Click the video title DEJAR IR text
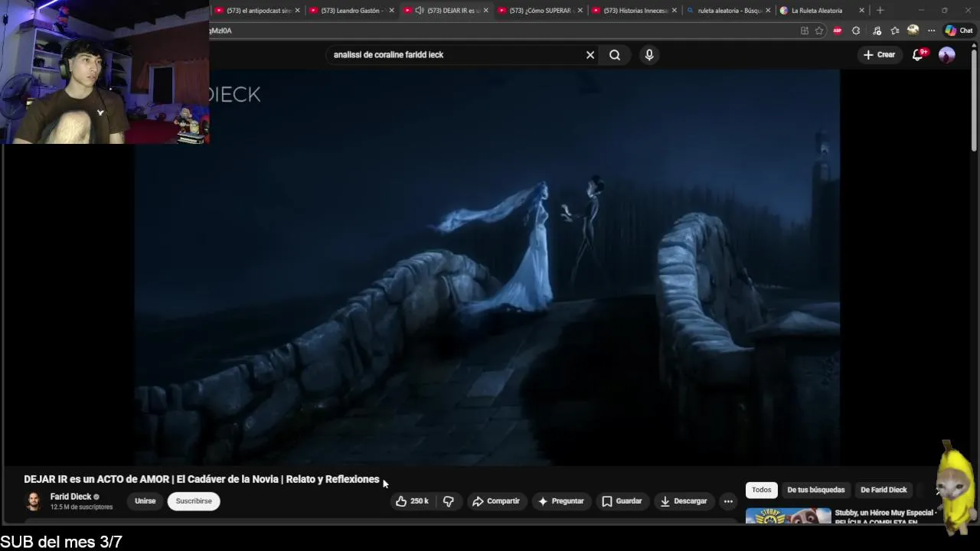 pos(201,479)
